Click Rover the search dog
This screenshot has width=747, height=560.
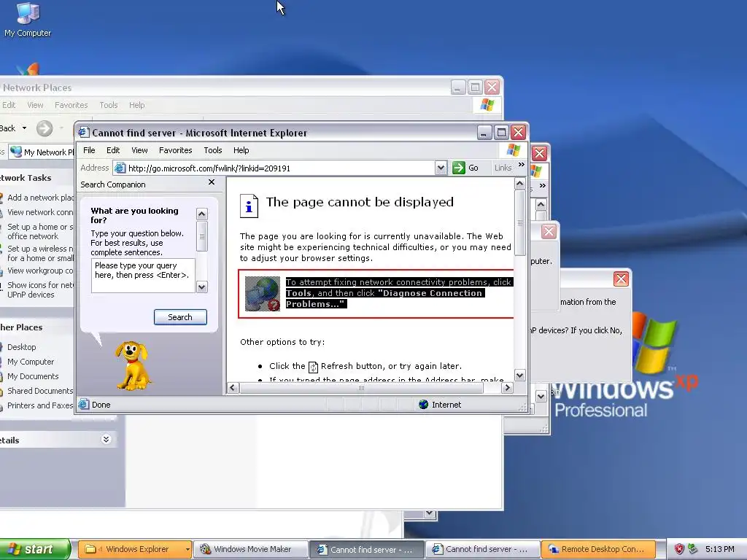pos(132,365)
